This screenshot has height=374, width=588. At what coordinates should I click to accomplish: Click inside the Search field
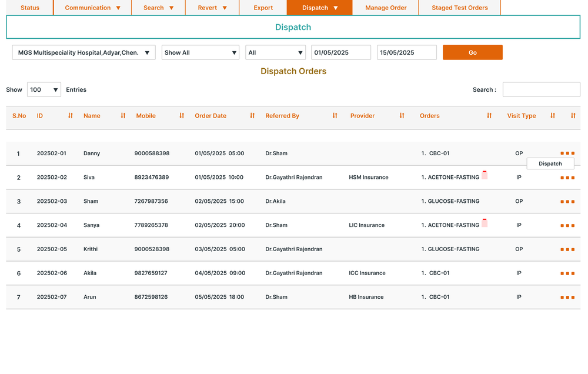coord(541,89)
